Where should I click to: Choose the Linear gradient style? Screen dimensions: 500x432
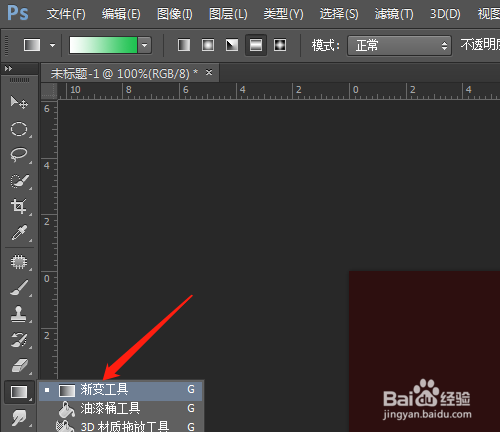184,45
